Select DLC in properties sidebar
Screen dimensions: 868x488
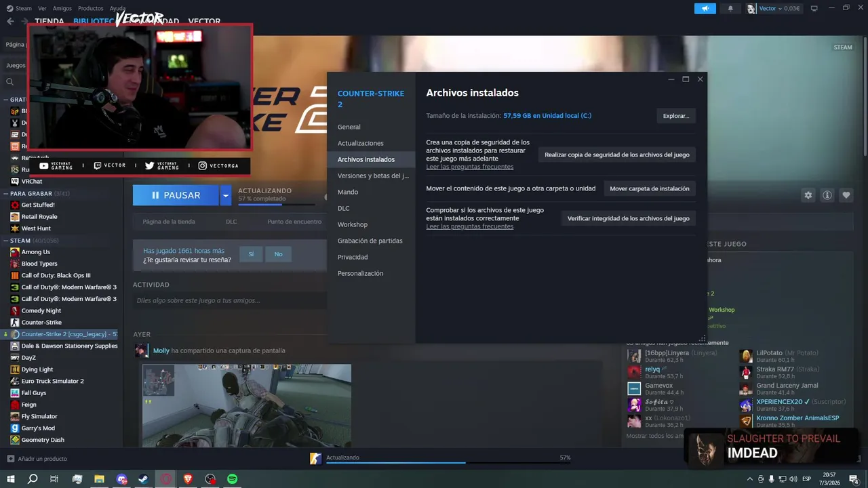[x=371, y=208]
